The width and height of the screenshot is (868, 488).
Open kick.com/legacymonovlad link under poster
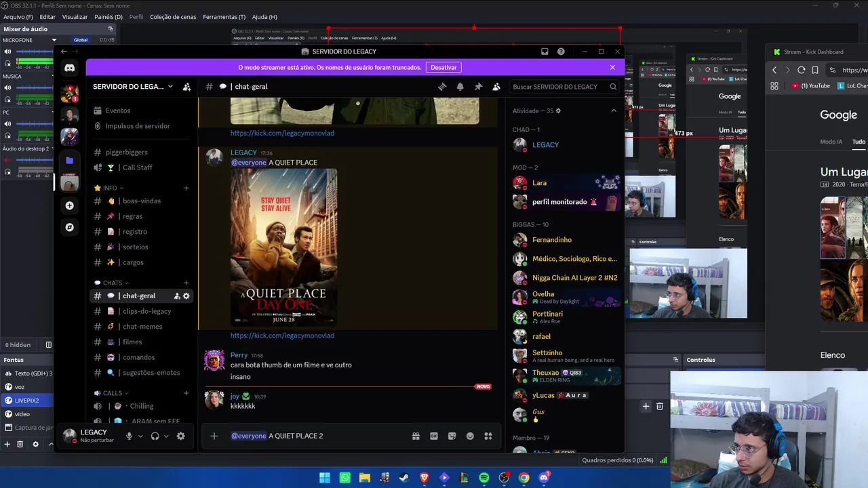point(282,335)
